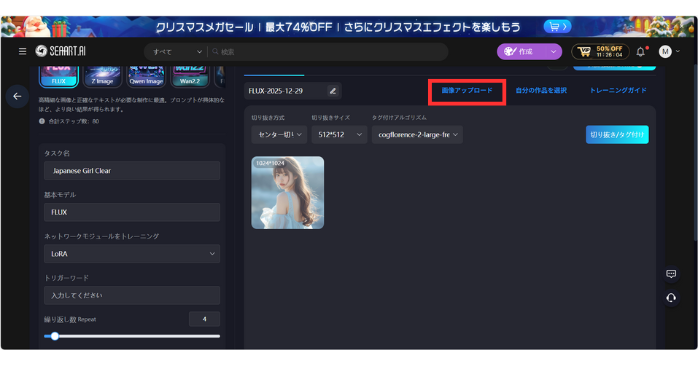Go back with the left arrow button
The image size is (698, 365).
[17, 96]
